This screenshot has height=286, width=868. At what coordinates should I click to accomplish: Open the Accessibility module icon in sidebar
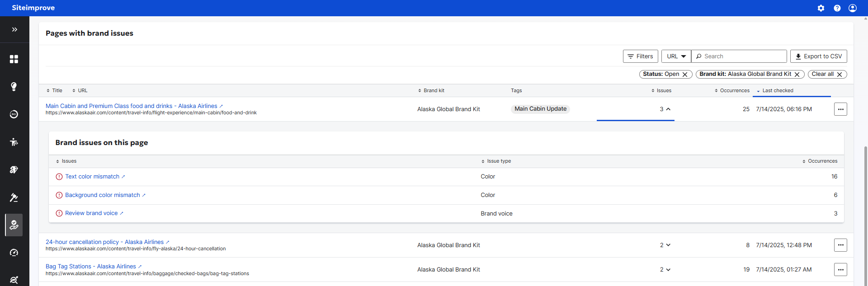tap(14, 142)
